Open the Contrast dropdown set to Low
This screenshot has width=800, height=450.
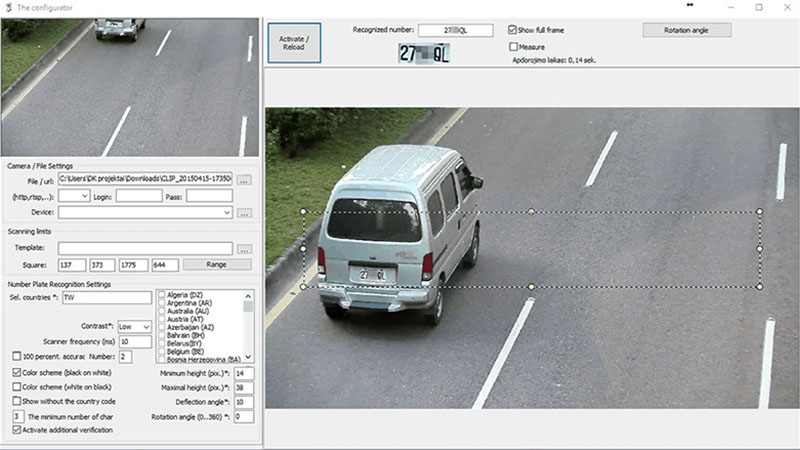coord(134,326)
